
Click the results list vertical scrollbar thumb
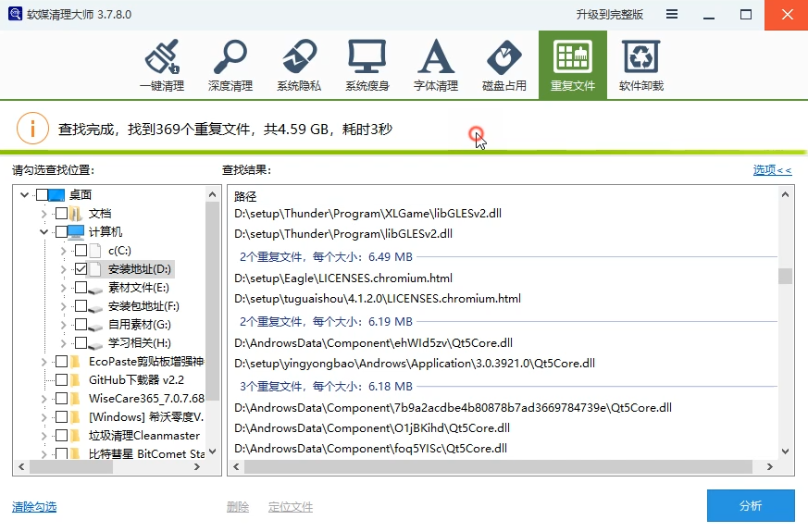(x=785, y=276)
